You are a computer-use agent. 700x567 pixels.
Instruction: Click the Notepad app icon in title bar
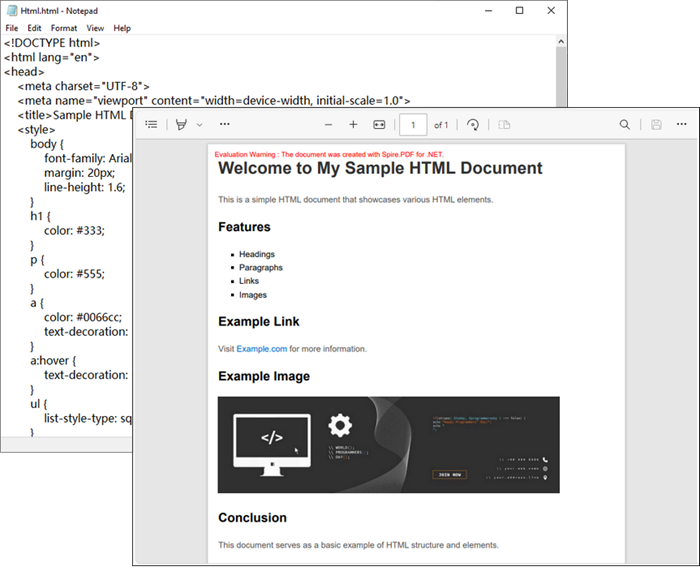click(x=12, y=10)
